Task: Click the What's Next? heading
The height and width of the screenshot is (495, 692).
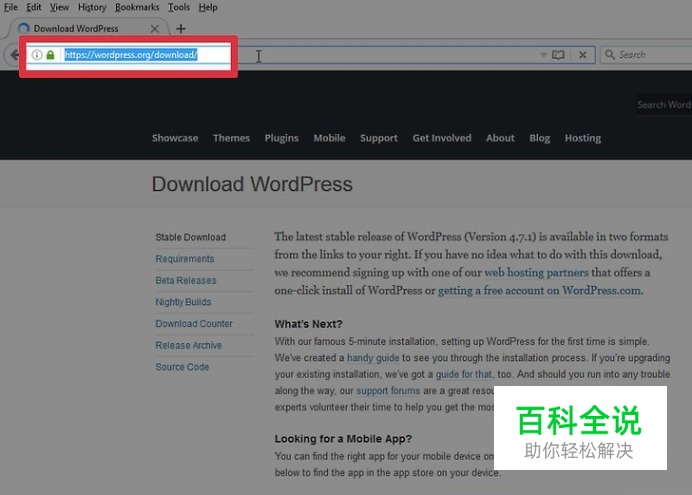Action: [308, 324]
